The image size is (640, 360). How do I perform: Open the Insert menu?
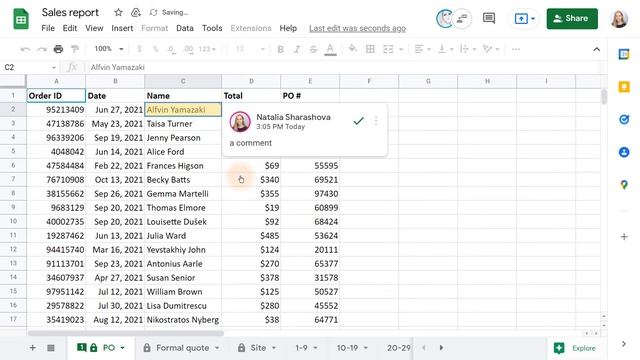(x=122, y=28)
